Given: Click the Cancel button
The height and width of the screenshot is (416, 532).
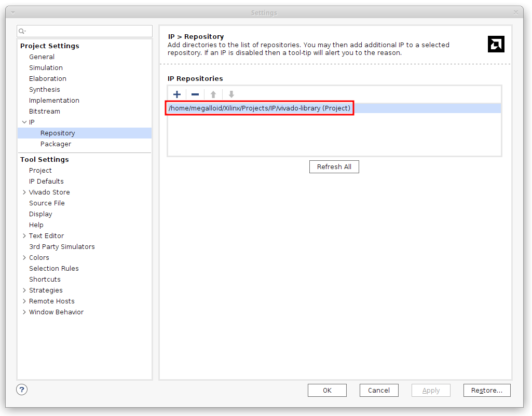Looking at the screenshot, I should pyautogui.click(x=379, y=390).
